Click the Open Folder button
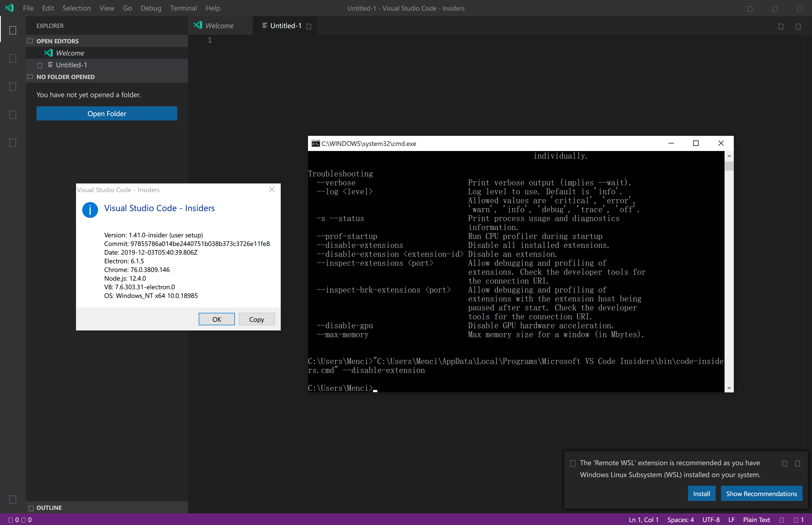 [x=107, y=113]
